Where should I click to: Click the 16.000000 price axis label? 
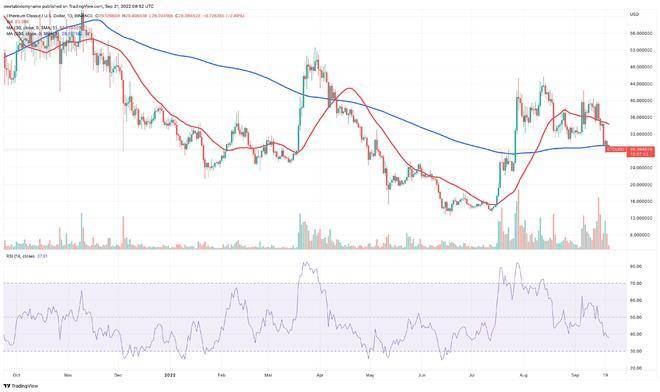[641, 202]
